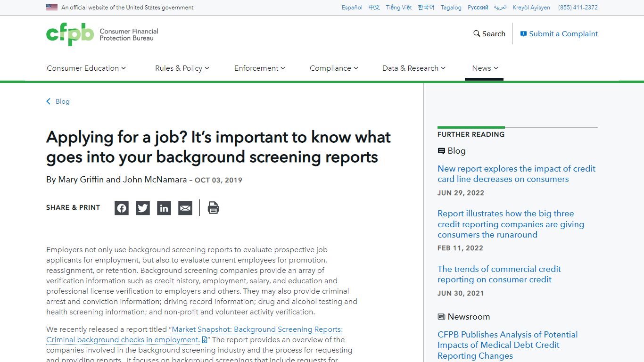Share article on LinkedIn icon
The width and height of the screenshot is (644, 362).
tap(164, 208)
